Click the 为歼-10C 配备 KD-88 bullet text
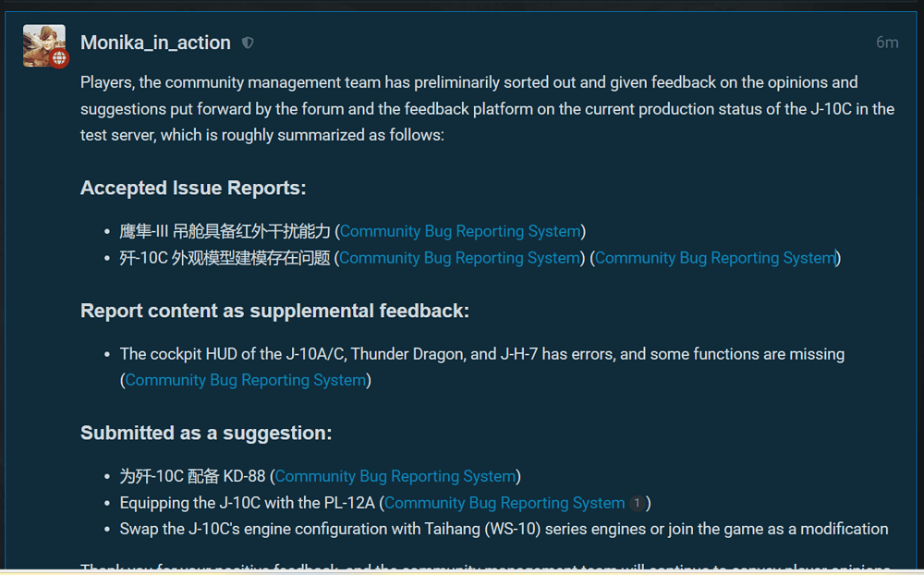 click(192, 476)
